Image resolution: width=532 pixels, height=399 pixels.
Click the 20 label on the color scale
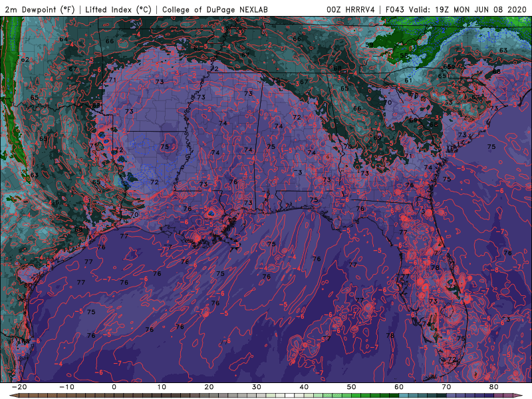pos(209,387)
